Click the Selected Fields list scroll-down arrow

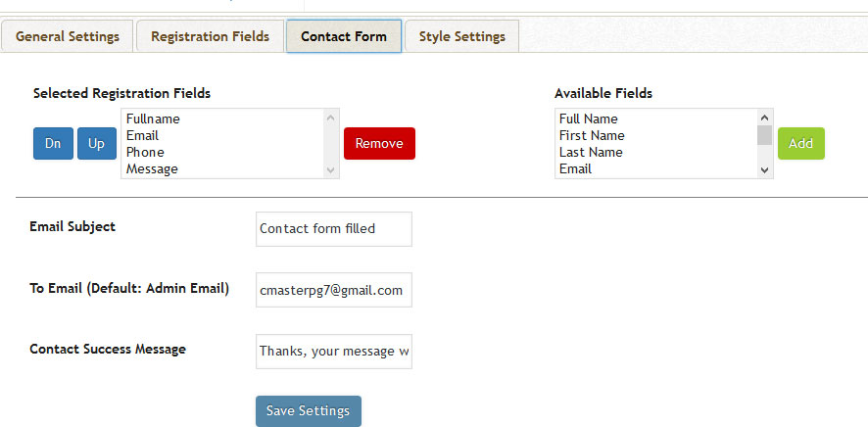click(331, 170)
